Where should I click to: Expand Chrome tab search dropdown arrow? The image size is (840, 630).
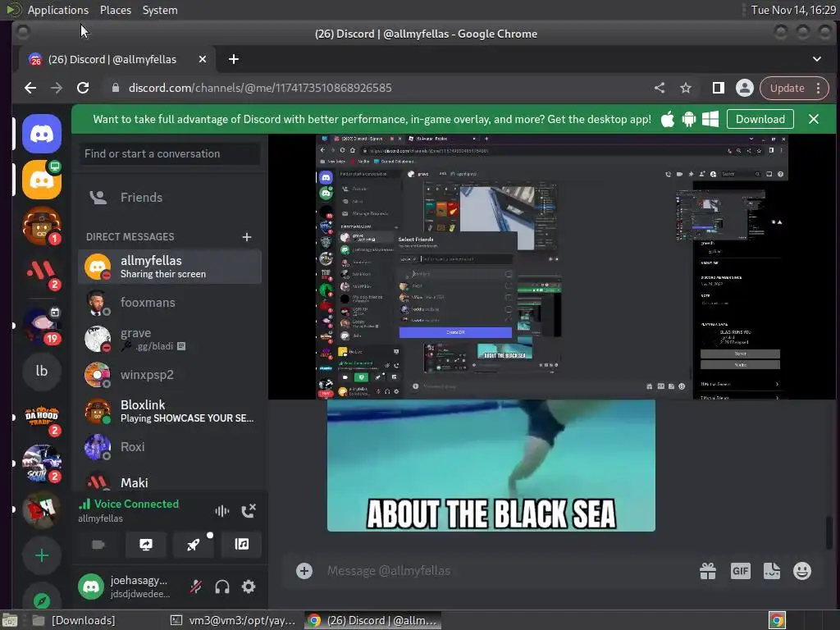coord(817,59)
